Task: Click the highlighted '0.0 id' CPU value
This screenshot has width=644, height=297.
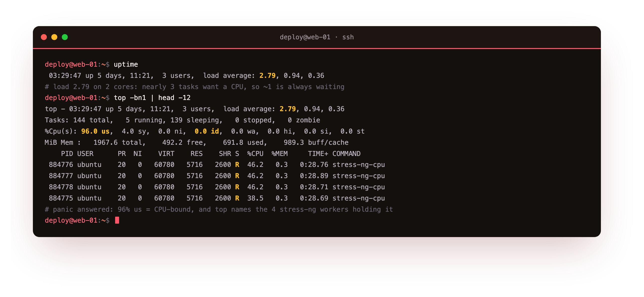Action: coord(207,131)
